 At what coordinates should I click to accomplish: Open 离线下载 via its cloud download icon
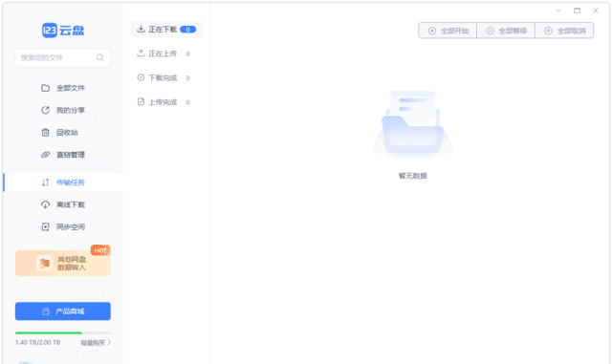coord(45,204)
